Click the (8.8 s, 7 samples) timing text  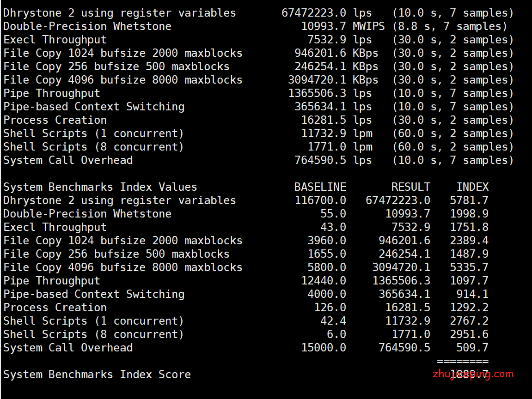[450, 26]
